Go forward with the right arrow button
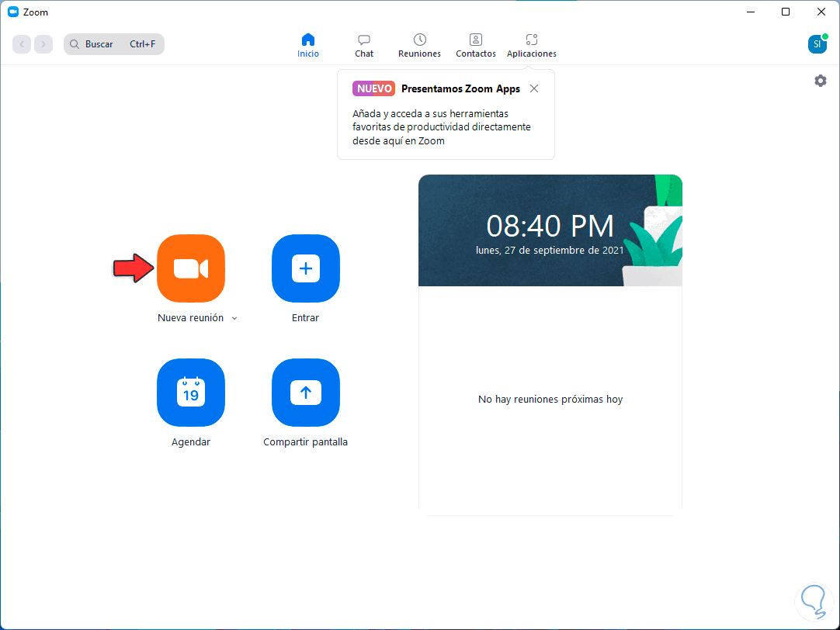 [x=43, y=44]
